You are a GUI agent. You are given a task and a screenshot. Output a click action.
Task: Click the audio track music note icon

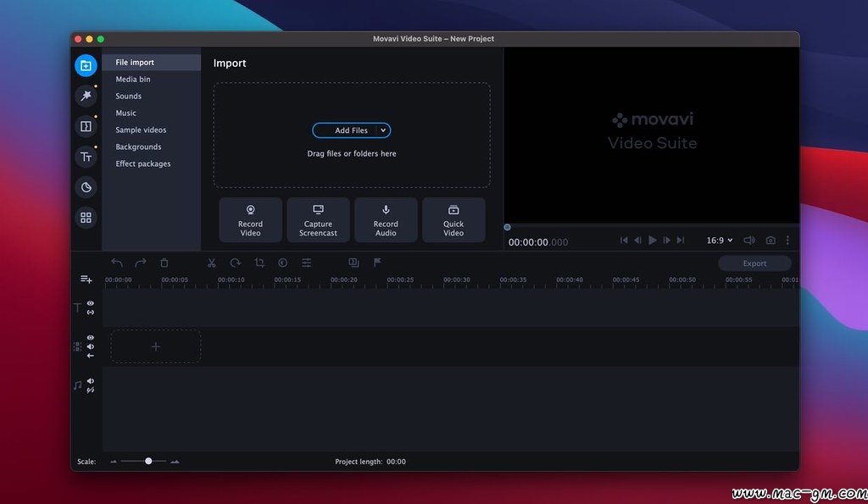pyautogui.click(x=77, y=385)
